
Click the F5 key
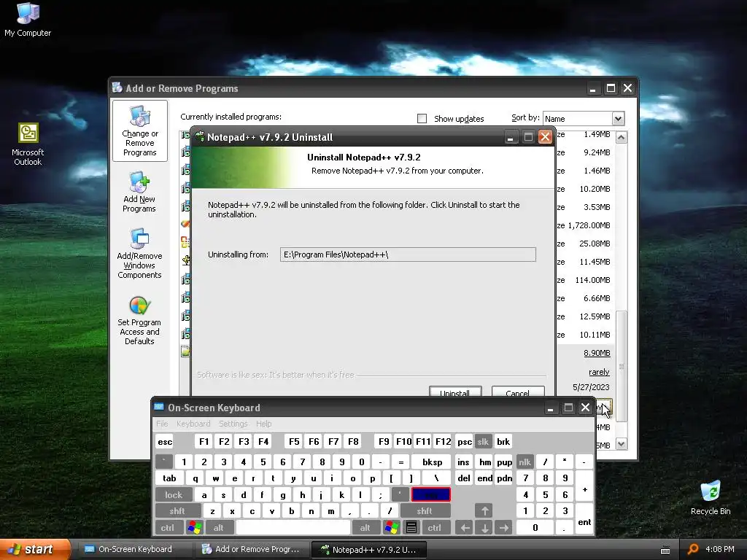click(x=294, y=441)
